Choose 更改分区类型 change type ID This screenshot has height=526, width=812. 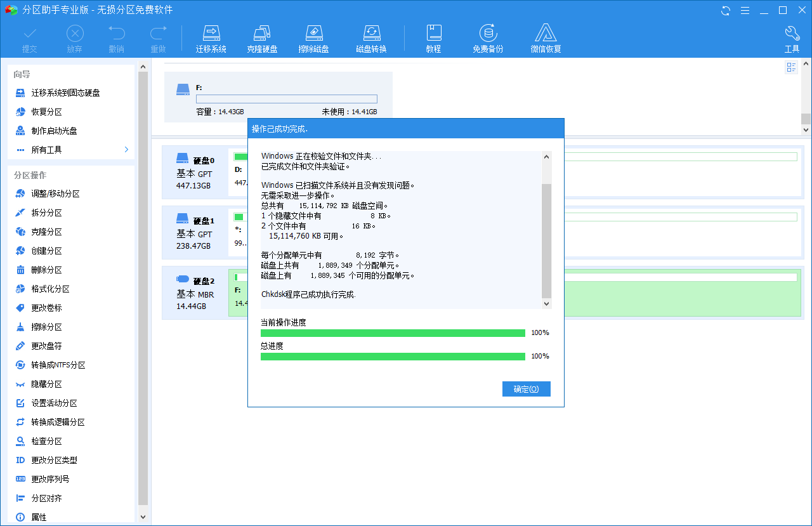[x=46, y=460]
